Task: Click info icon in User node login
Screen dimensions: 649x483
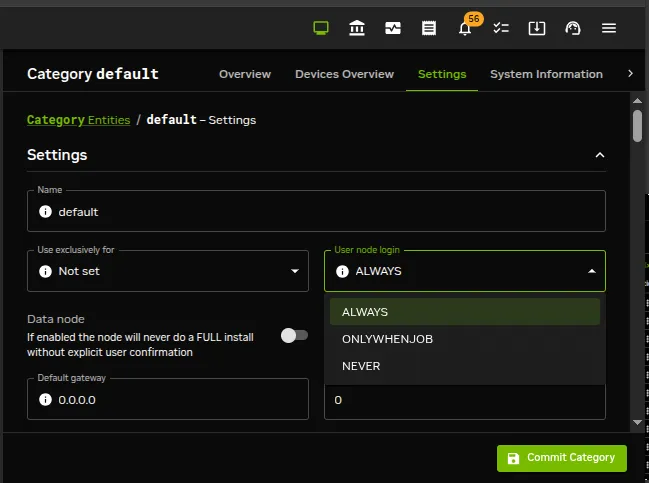Action: click(x=342, y=271)
